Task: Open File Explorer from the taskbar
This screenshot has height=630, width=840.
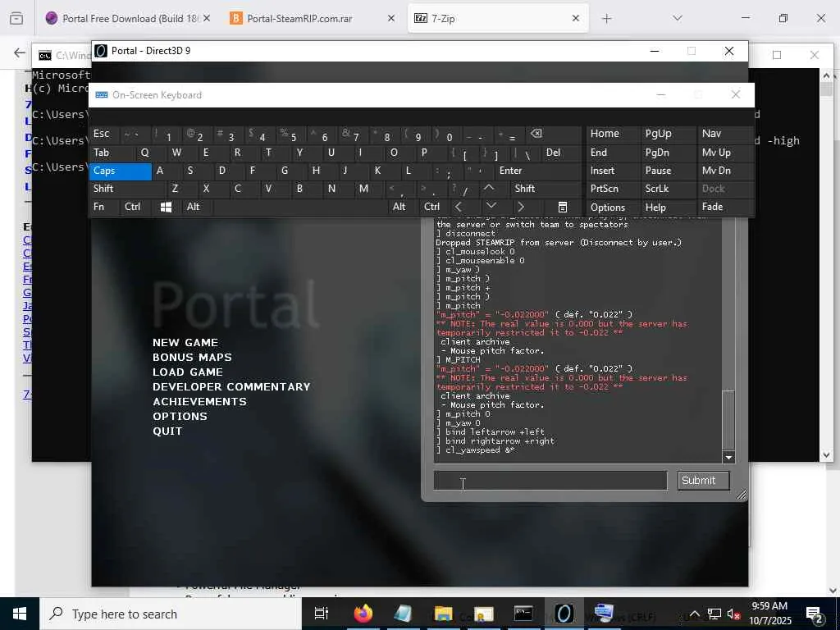Action: (x=443, y=614)
